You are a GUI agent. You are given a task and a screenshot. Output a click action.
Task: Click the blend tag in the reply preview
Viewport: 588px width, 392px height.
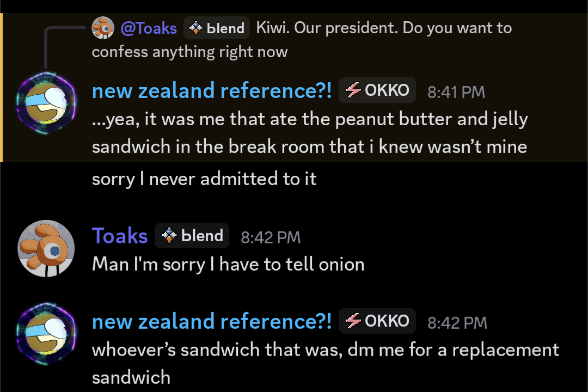point(217,28)
